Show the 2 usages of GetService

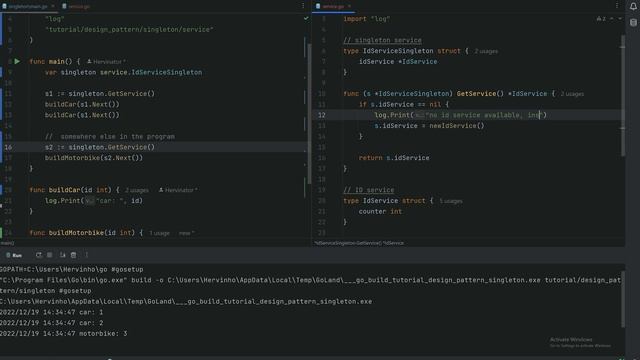click(x=572, y=94)
